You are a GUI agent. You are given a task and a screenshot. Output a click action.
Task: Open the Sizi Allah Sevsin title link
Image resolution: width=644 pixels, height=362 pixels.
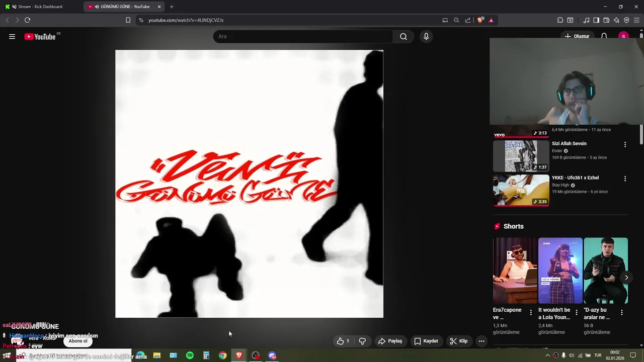coord(569,143)
